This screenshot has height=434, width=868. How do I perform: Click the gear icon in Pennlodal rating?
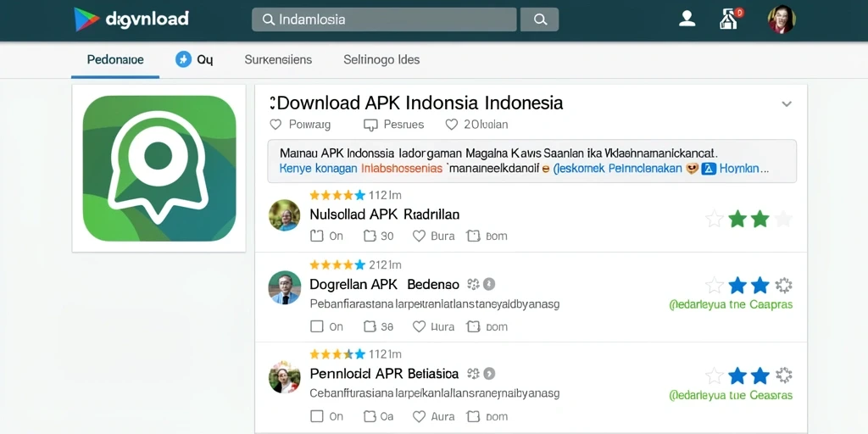(x=783, y=376)
